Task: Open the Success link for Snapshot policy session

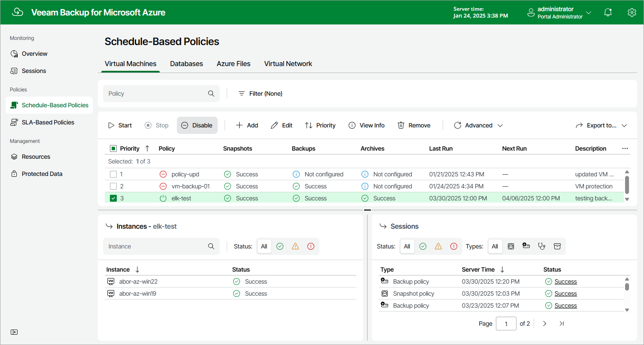Action: tap(565, 294)
